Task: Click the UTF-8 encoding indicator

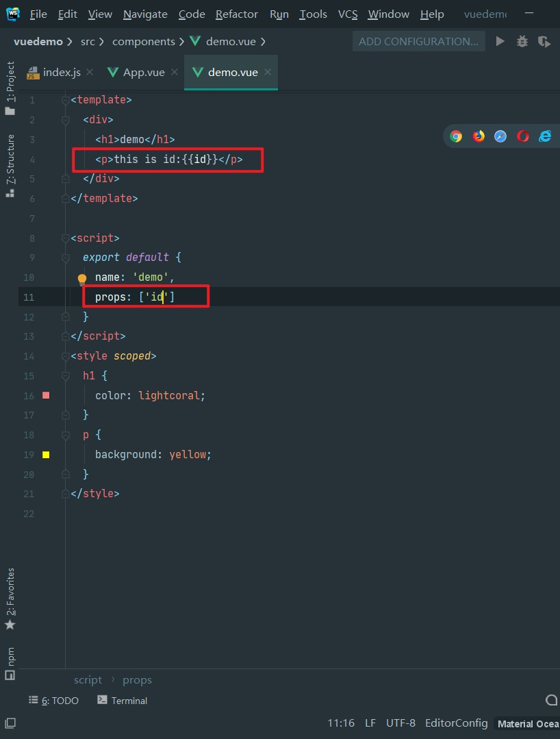Action: [x=400, y=723]
